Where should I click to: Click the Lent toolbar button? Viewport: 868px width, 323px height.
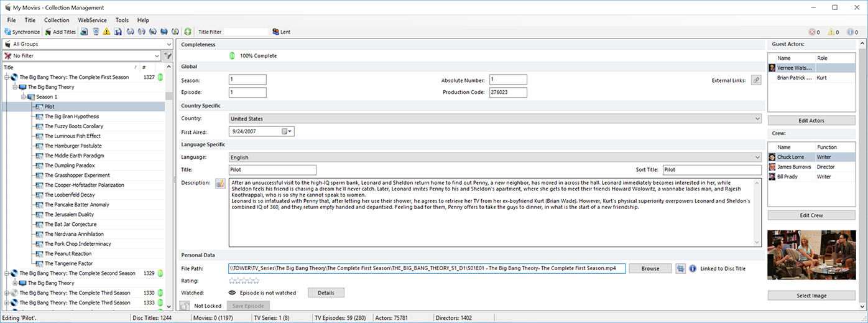[x=281, y=32]
